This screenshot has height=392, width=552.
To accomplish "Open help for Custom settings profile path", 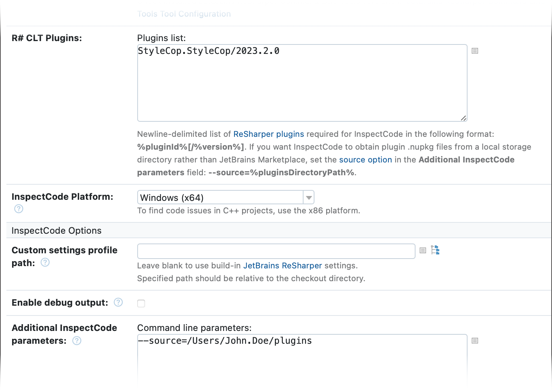I will click(44, 262).
